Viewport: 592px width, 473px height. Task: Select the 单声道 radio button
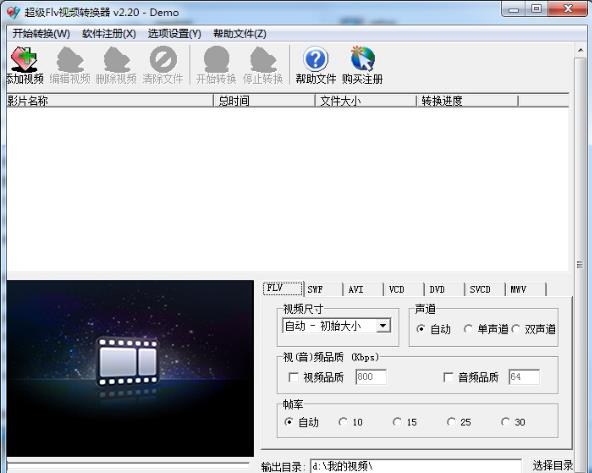pos(468,329)
